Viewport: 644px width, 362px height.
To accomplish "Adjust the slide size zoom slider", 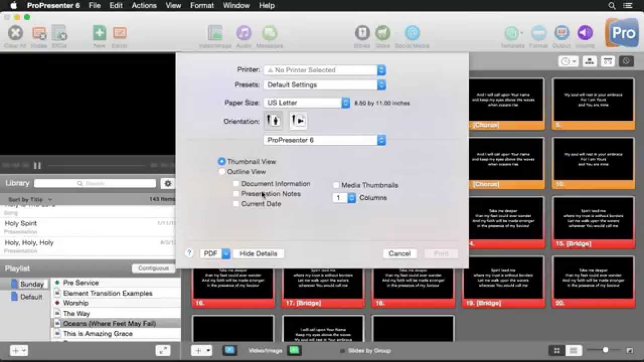I will [x=605, y=350].
